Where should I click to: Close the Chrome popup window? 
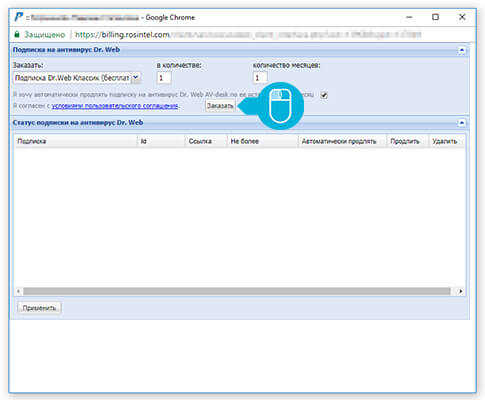coord(462,17)
